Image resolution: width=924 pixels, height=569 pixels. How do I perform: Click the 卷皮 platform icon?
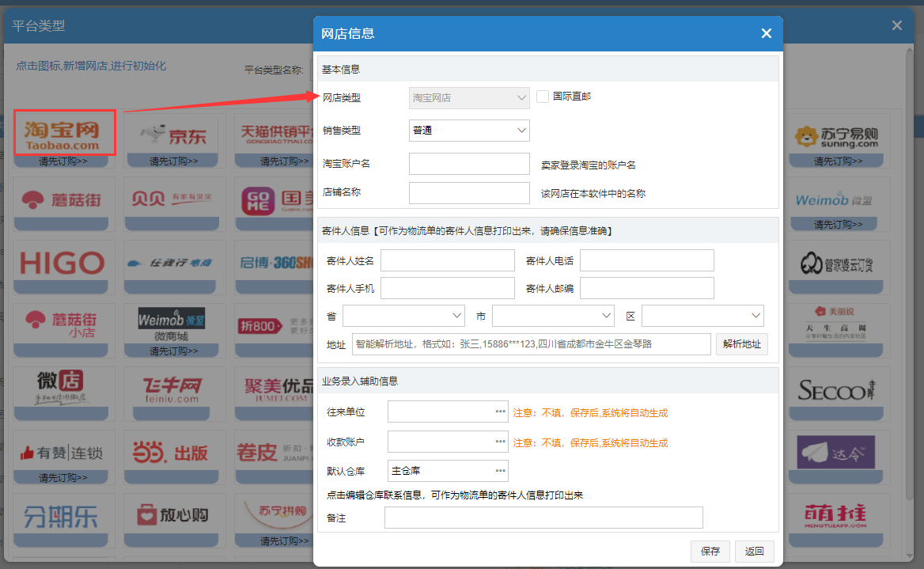click(276, 452)
